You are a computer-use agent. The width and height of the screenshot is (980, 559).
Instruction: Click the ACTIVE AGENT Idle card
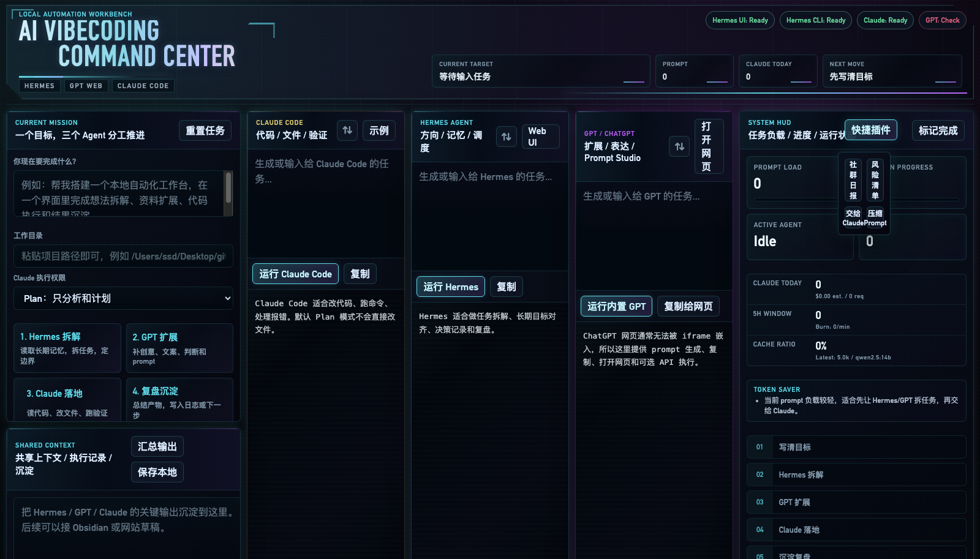coord(800,237)
